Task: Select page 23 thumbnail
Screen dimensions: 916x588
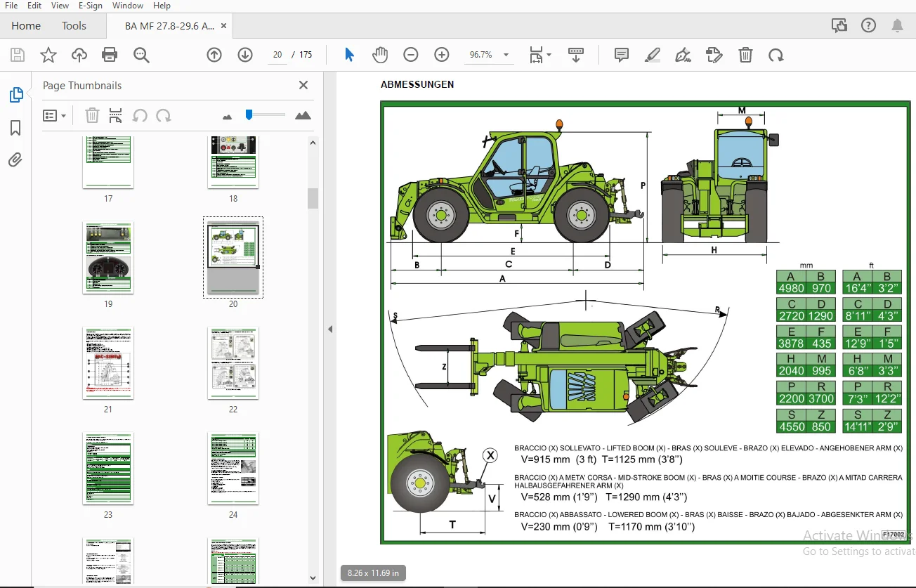Action: point(108,469)
